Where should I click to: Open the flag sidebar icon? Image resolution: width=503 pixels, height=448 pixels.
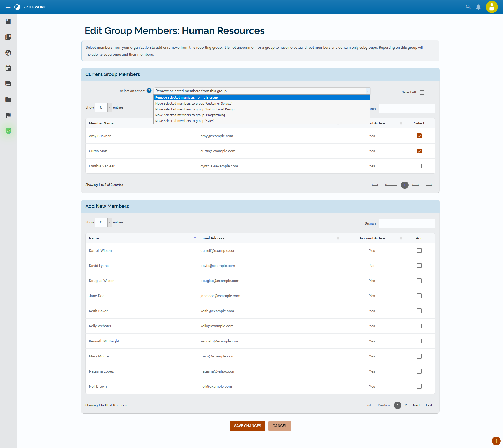(x=8, y=115)
